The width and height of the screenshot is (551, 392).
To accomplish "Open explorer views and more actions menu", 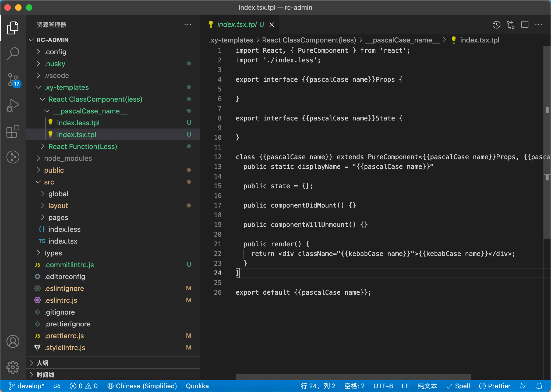I will (x=188, y=25).
